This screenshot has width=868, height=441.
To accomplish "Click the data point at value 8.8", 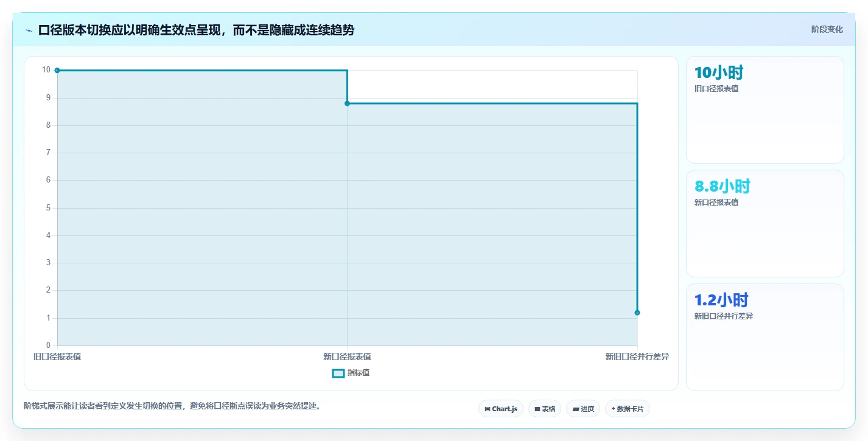I will [347, 103].
